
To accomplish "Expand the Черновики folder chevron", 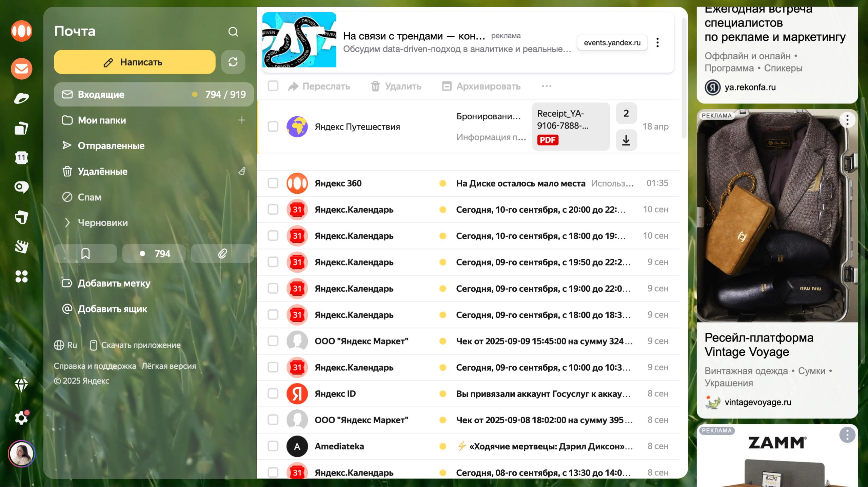I will pyautogui.click(x=67, y=223).
